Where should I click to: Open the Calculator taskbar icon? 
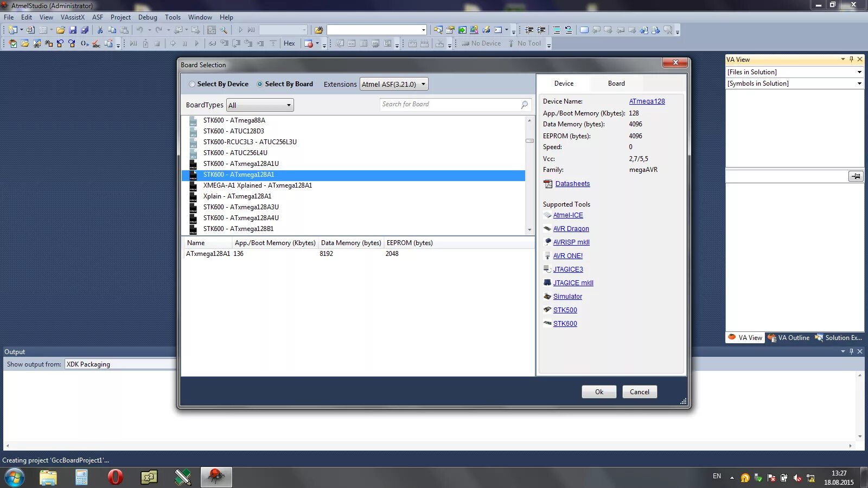tap(81, 478)
